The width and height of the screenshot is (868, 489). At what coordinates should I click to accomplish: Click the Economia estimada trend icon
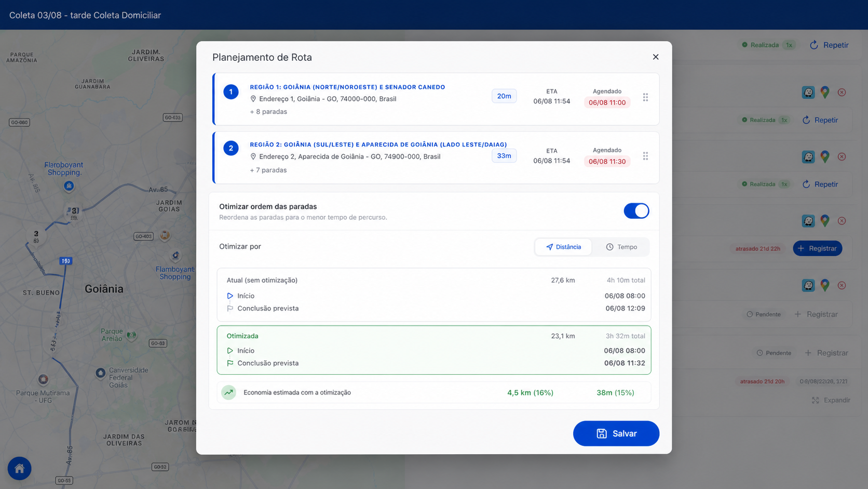(228, 392)
